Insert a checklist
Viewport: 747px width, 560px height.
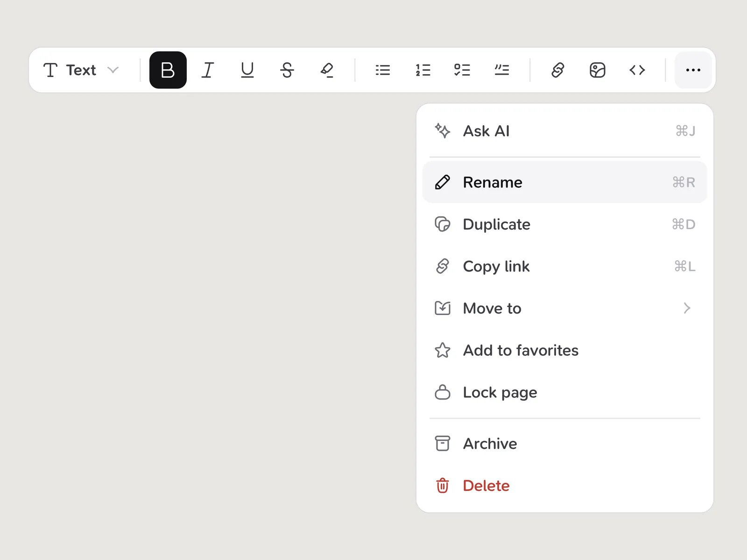[x=462, y=70]
